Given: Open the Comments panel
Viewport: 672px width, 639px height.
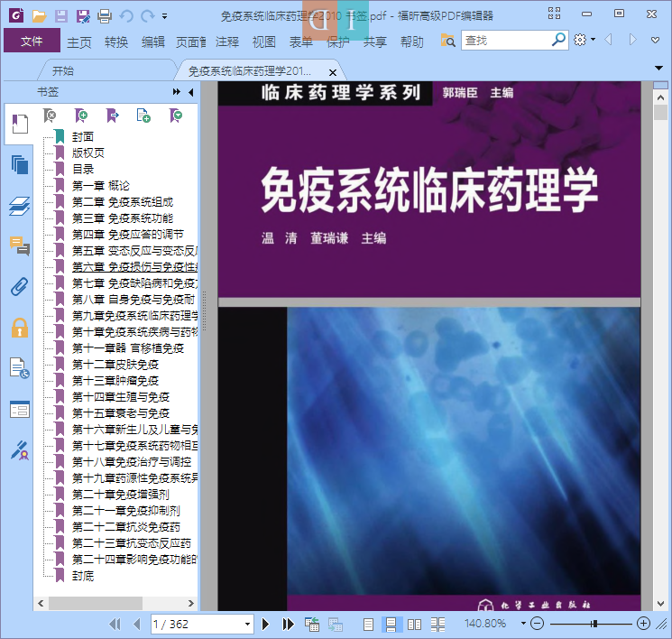Looking at the screenshot, I should tap(20, 245).
